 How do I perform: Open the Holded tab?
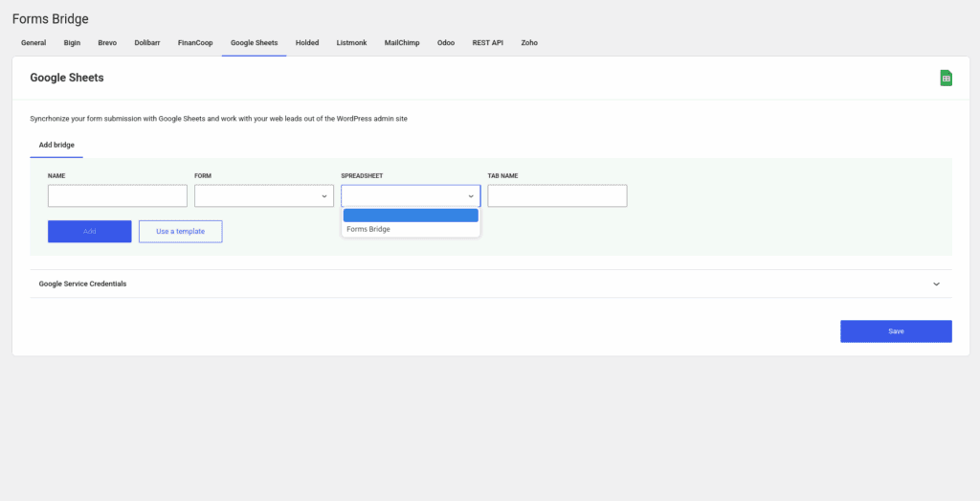pos(307,43)
